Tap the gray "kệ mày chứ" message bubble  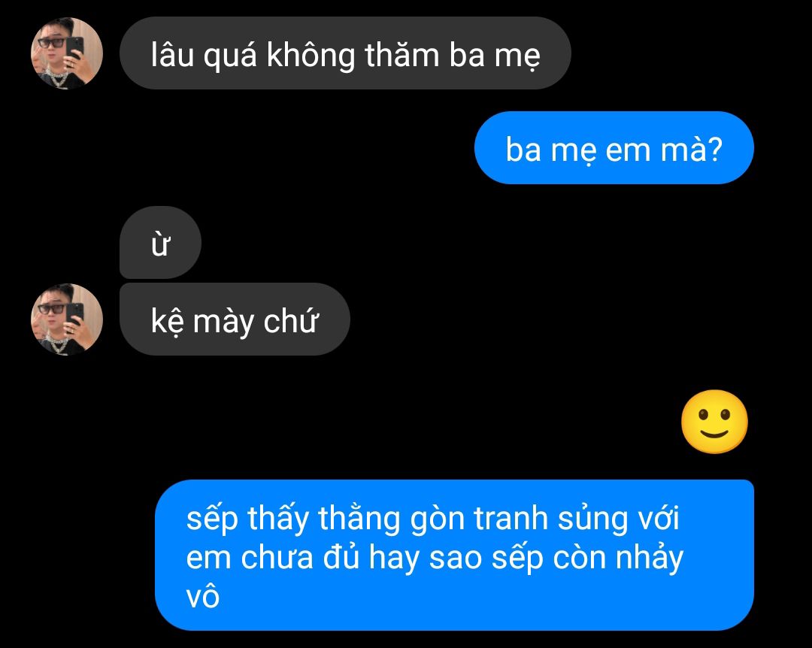tap(235, 319)
